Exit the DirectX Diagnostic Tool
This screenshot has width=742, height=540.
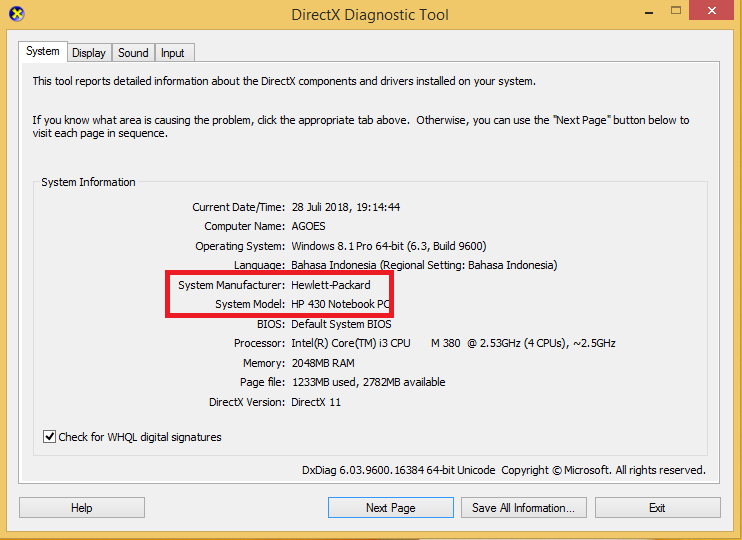[x=657, y=508]
